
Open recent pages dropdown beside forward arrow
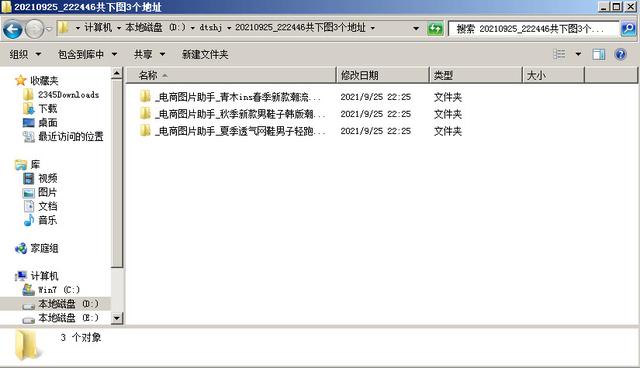[x=49, y=29]
